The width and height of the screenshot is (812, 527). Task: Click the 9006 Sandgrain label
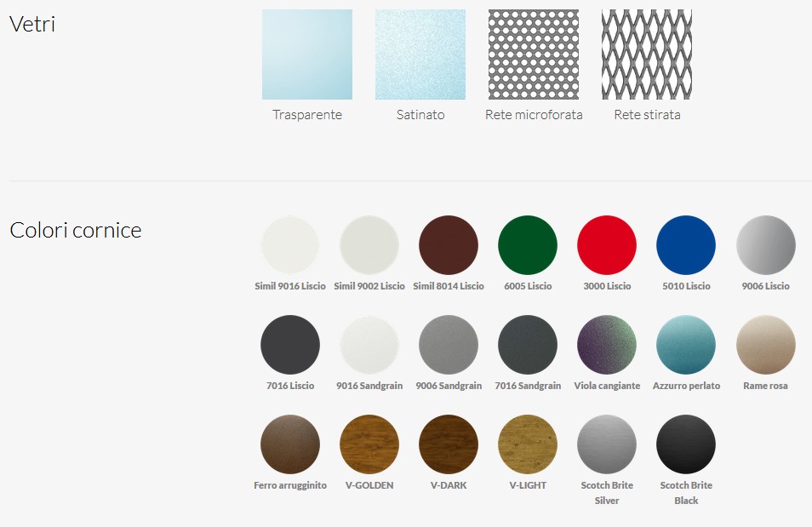tap(449, 386)
